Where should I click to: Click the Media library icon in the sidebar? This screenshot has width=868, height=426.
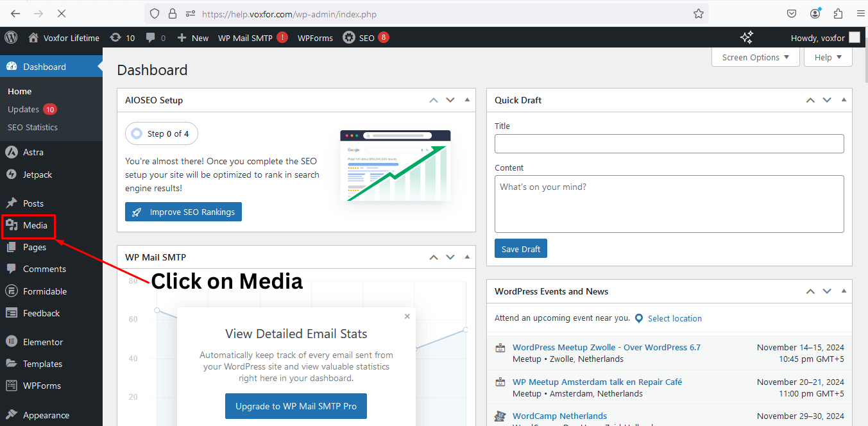(13, 225)
